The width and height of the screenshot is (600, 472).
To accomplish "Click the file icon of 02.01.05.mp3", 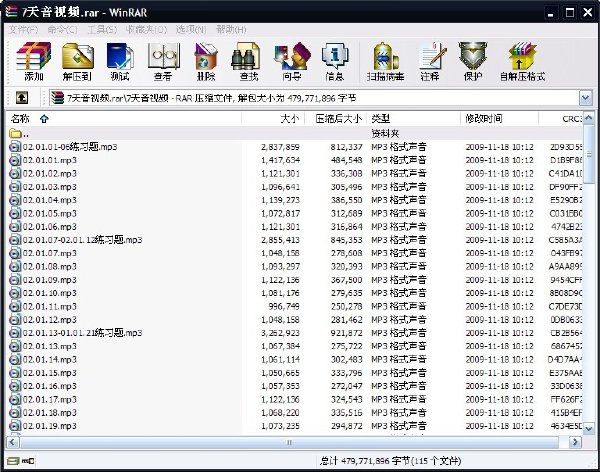I will pyautogui.click(x=15, y=213).
